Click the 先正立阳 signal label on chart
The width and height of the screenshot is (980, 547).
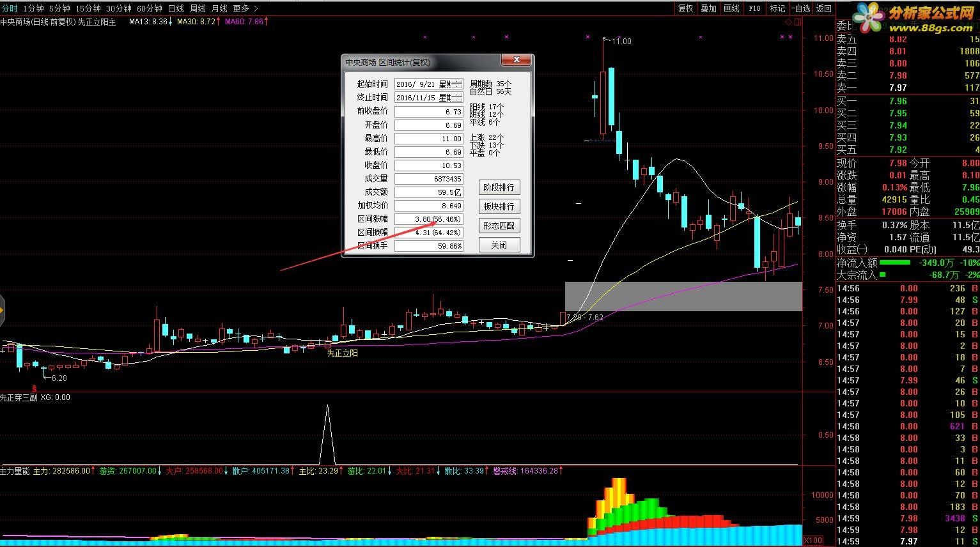pos(343,352)
